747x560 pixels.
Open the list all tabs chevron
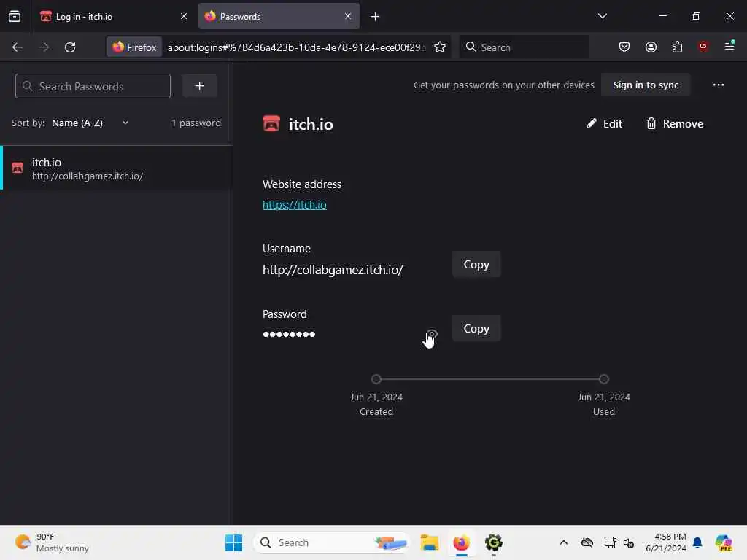602,16
